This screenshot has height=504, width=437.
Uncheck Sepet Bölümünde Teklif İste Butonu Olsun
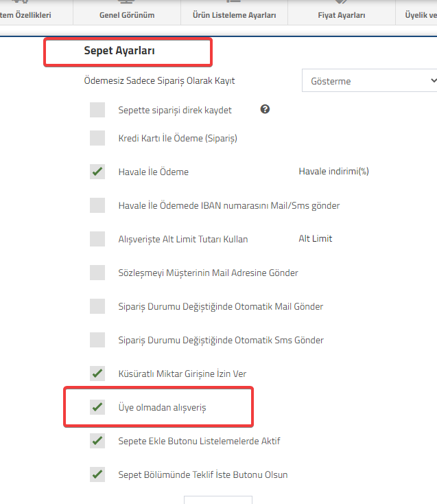pos(97,474)
